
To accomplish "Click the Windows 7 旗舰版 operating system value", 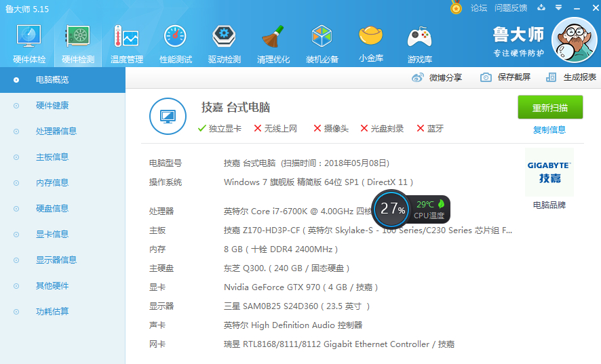I will tap(319, 182).
